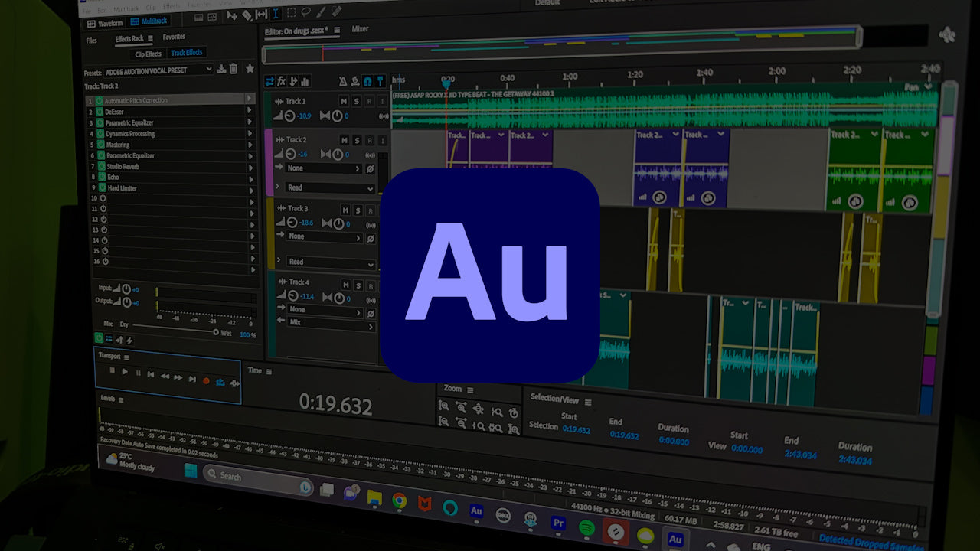Select the Lasso Selection tool

tap(305, 11)
